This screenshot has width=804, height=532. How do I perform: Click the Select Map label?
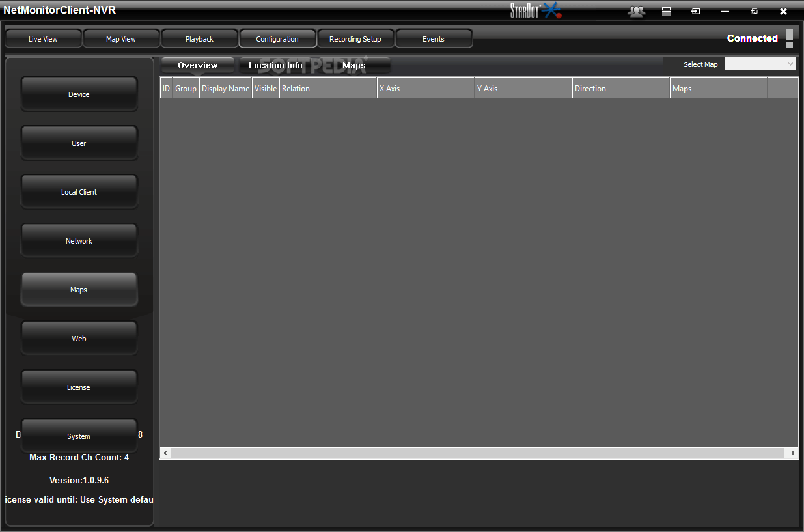tap(700, 64)
